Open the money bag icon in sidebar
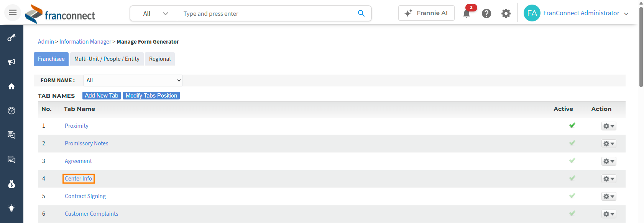This screenshot has height=223, width=644. [x=11, y=184]
